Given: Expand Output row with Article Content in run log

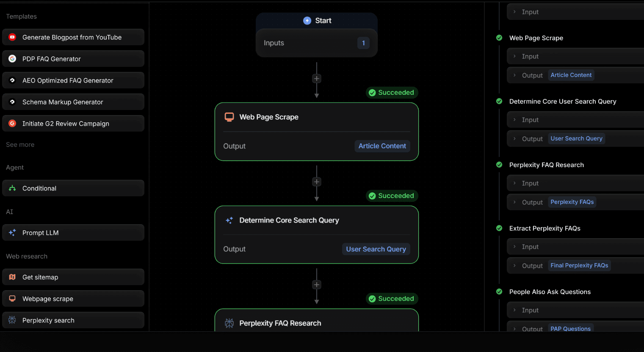Looking at the screenshot, I should [x=575, y=75].
